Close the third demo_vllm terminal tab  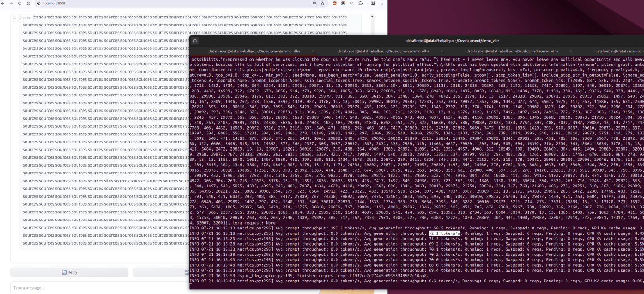[570, 52]
